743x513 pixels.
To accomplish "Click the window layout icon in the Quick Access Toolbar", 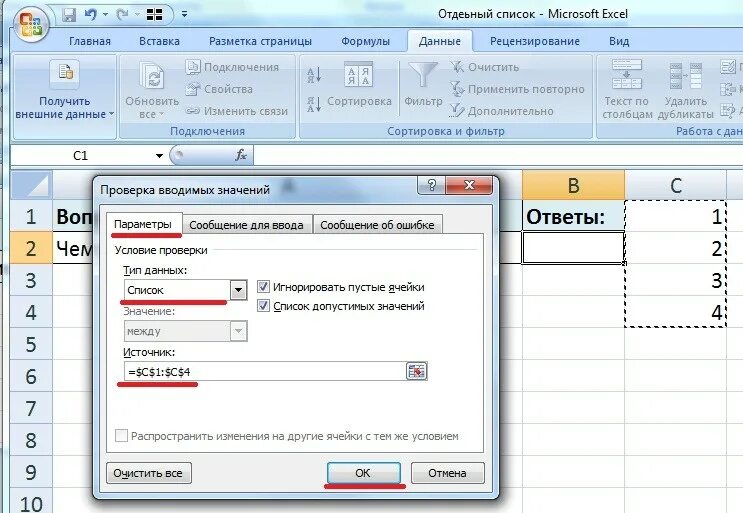I will (154, 15).
